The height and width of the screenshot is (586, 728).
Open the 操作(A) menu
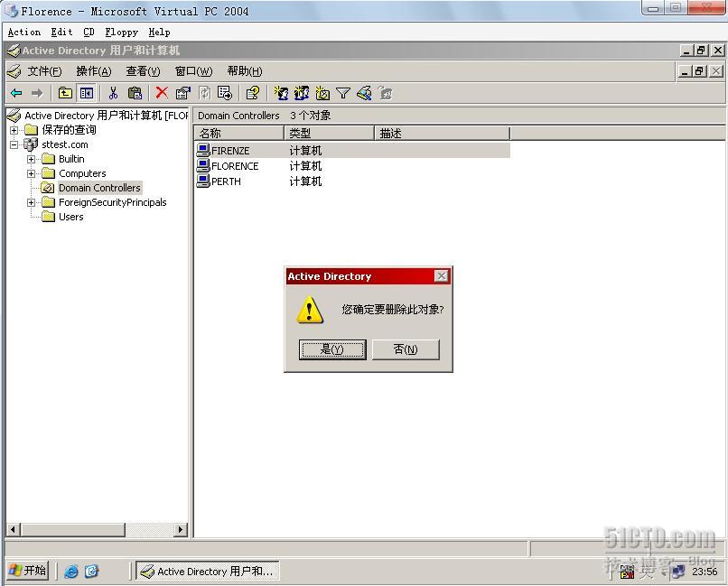point(94,71)
